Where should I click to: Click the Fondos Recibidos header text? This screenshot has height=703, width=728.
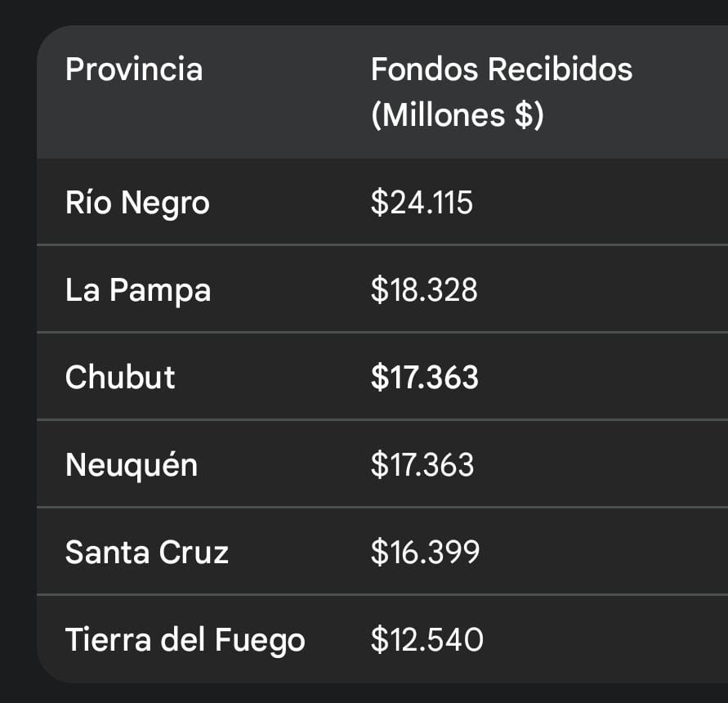[501, 69]
